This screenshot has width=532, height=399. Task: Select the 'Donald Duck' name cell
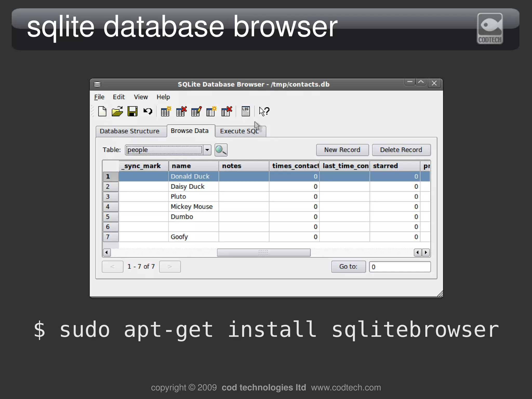click(x=194, y=176)
